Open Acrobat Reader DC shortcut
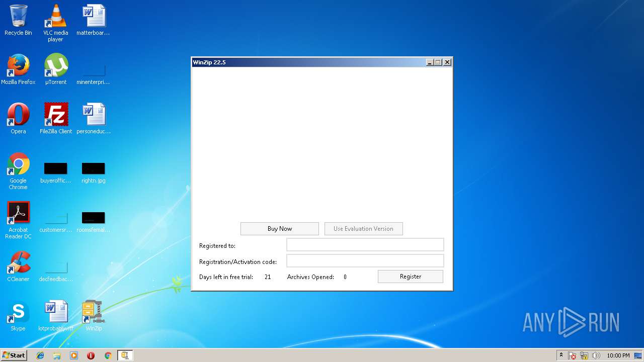Screen dimensions: 644x362 [x=18, y=220]
